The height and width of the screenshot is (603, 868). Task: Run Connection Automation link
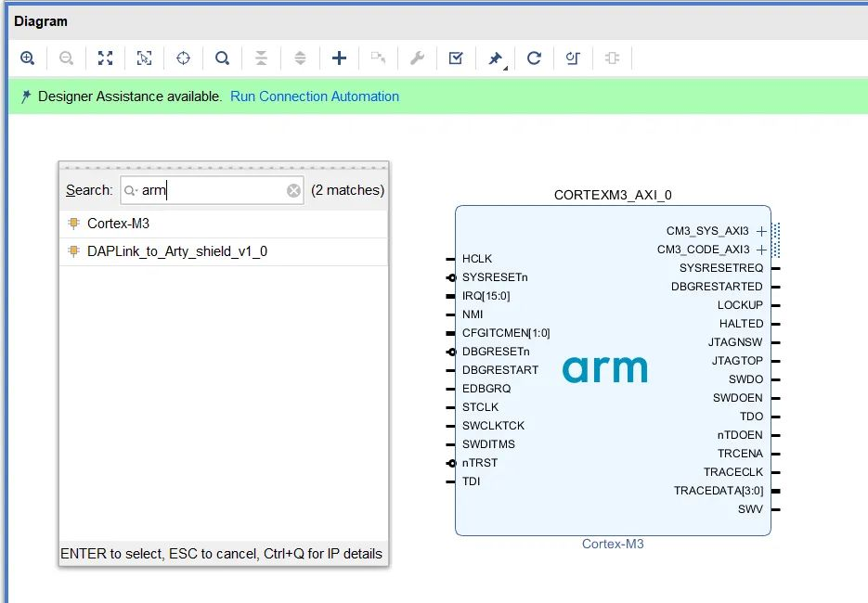[x=315, y=96]
